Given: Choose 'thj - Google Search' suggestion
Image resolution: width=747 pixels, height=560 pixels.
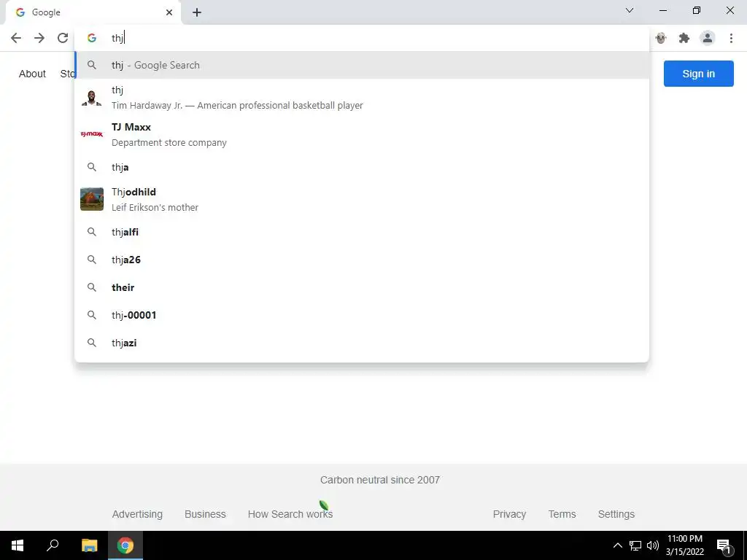Looking at the screenshot, I should [362, 65].
